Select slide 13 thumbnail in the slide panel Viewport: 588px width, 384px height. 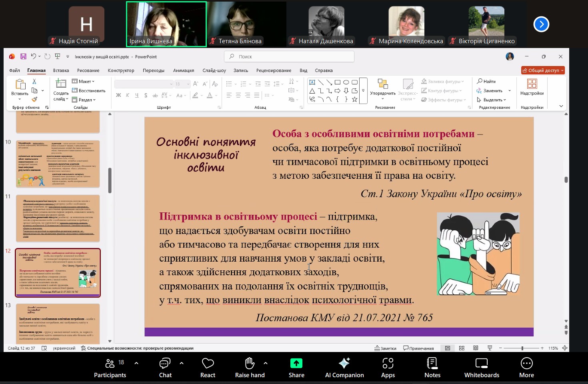coord(58,324)
